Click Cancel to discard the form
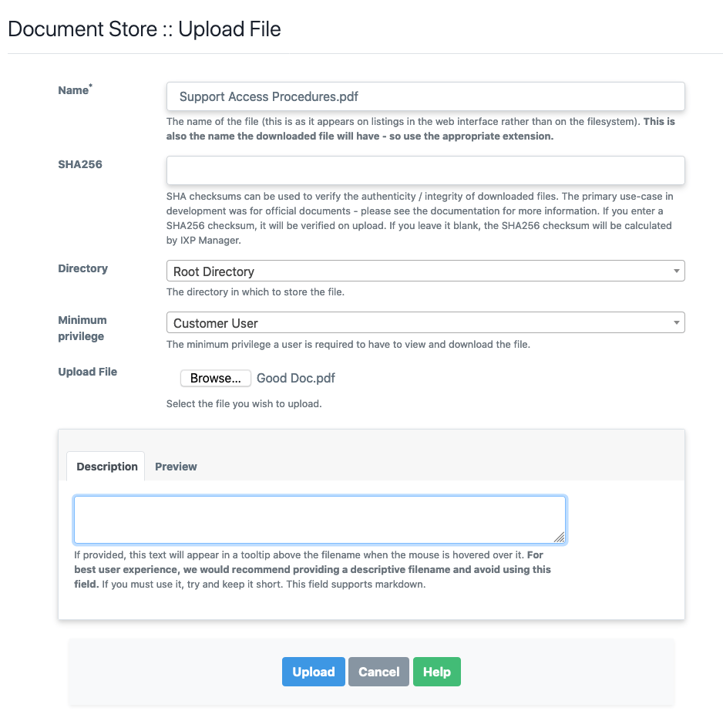The width and height of the screenshot is (723, 728). (378, 672)
